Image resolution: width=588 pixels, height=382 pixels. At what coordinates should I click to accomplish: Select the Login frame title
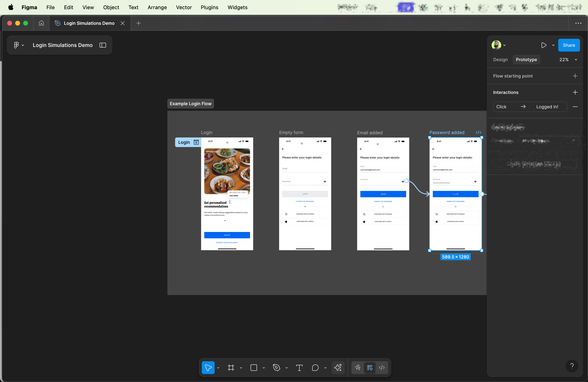[207, 132]
